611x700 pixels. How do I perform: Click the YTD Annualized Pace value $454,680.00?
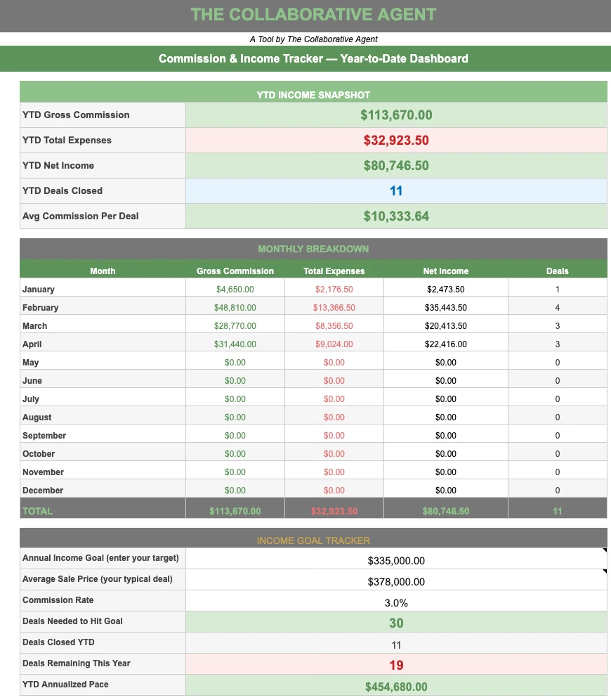[396, 687]
